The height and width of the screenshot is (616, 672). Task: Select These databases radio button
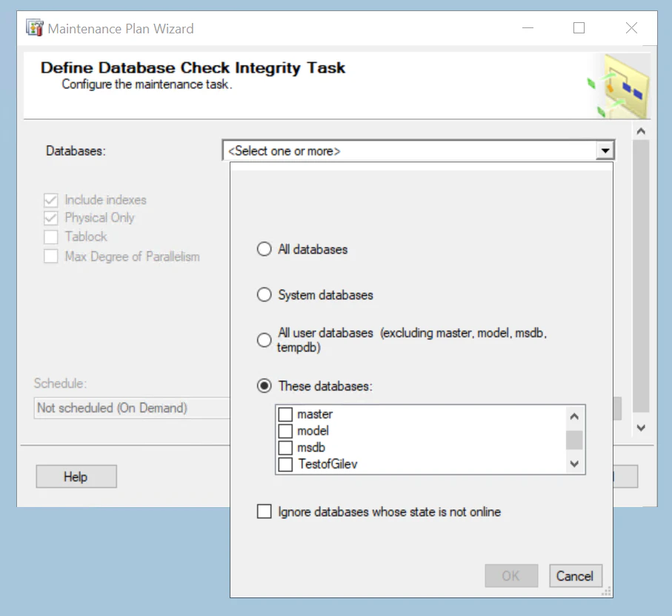tap(265, 386)
